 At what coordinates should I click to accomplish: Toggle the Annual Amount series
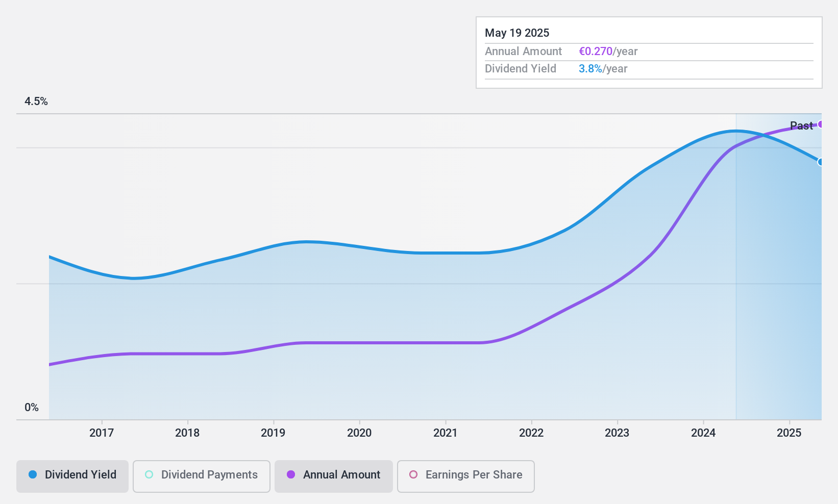coord(334,476)
